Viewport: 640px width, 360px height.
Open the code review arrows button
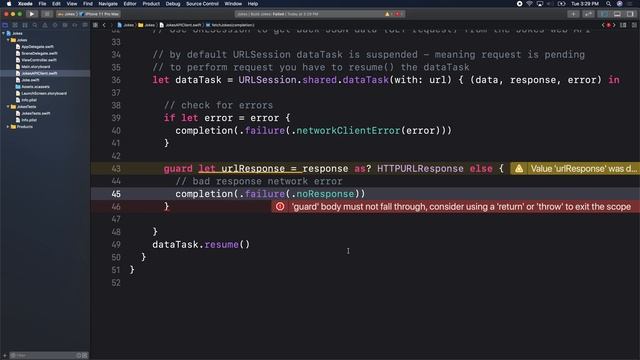(x=588, y=14)
